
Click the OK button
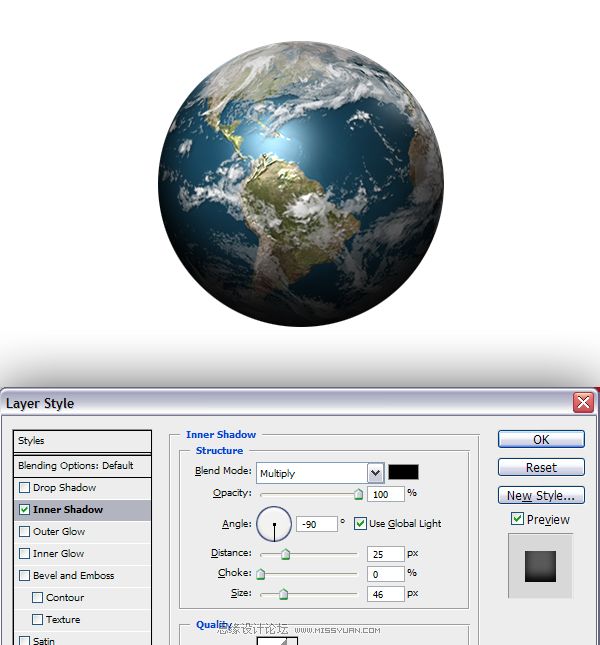pyautogui.click(x=541, y=439)
